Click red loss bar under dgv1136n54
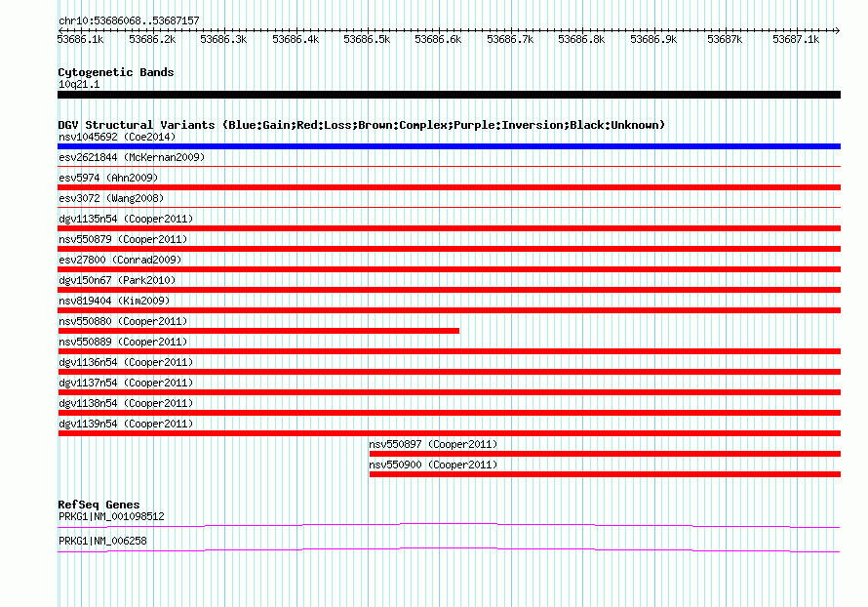The image size is (868, 607). pos(449,372)
